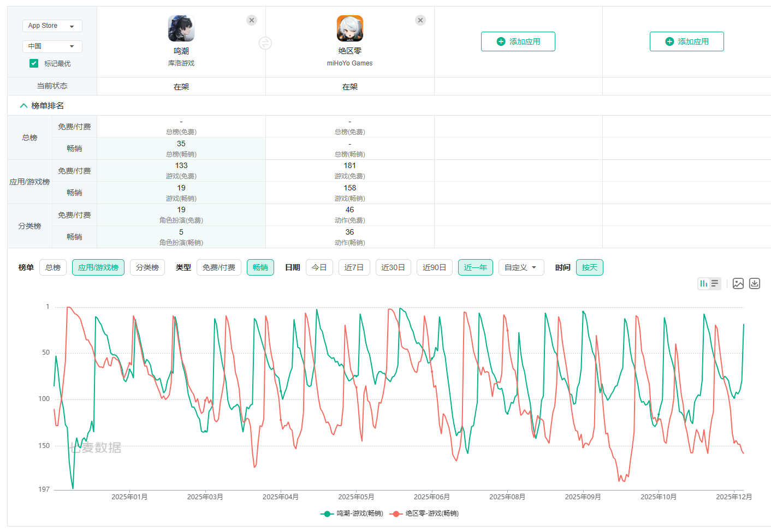This screenshot has width=771, height=532.
Task: Select the 总榜 chart tab
Action: [53, 267]
